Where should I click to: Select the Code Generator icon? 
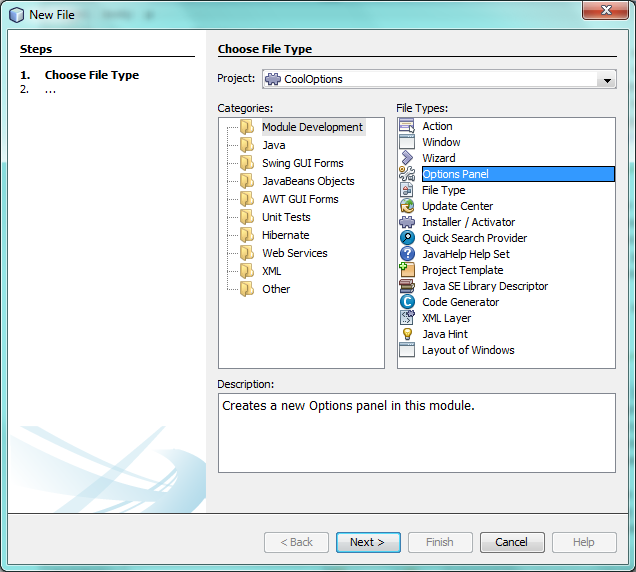(x=407, y=302)
